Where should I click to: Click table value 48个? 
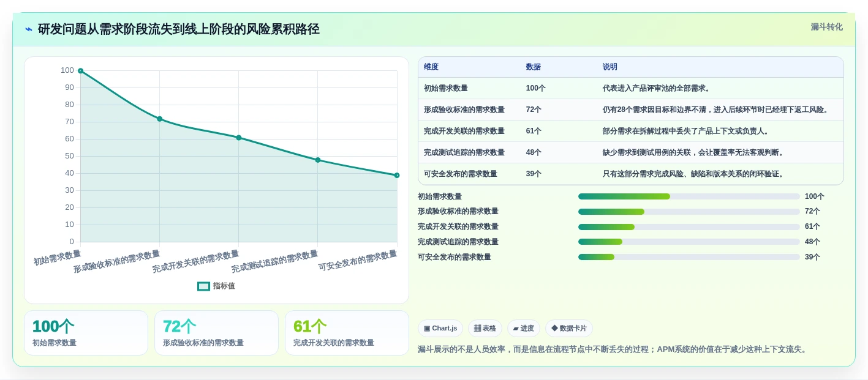pyautogui.click(x=534, y=152)
